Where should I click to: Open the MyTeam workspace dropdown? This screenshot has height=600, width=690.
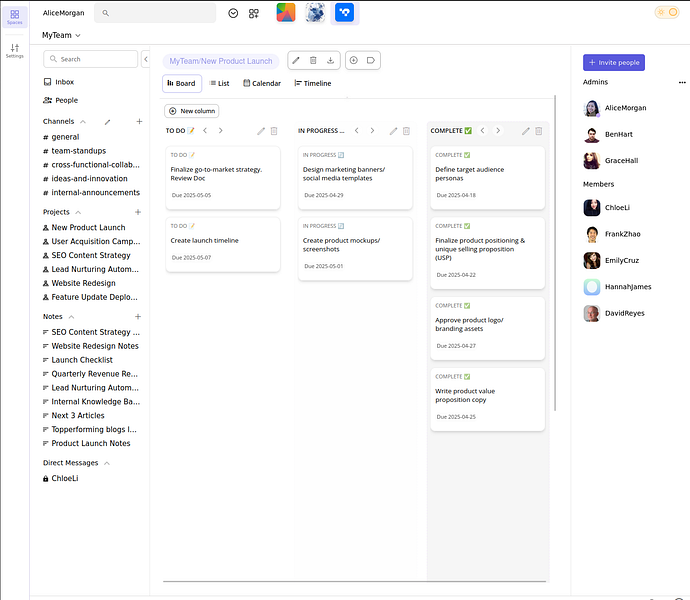click(61, 35)
